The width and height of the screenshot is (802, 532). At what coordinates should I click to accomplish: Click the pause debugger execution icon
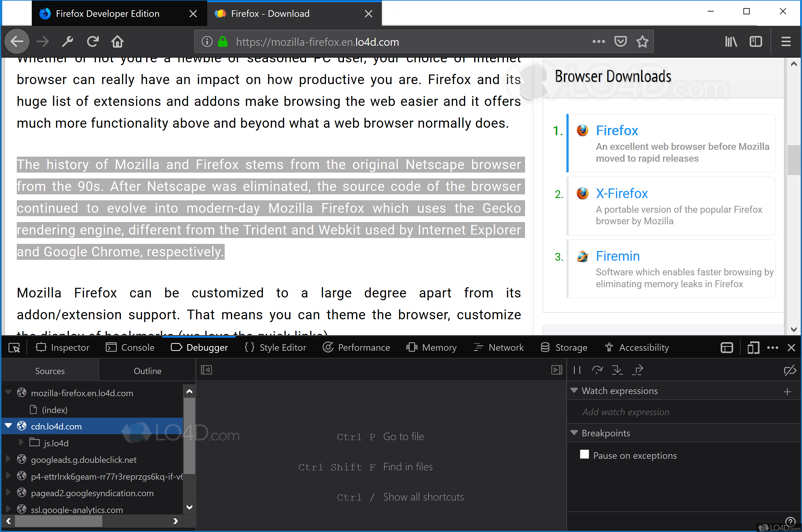[577, 370]
